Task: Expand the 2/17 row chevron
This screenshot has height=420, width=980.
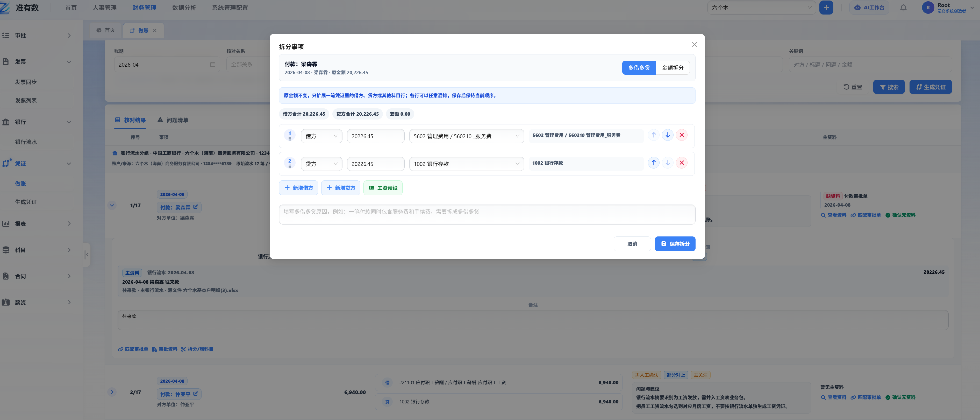Action: [x=112, y=392]
